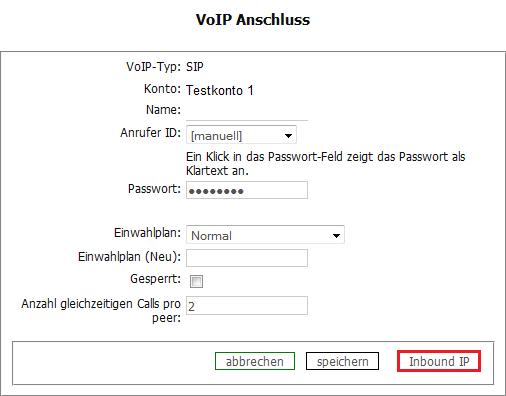Click the VoIP Anschluss heading
506x396 pixels.
click(253, 19)
